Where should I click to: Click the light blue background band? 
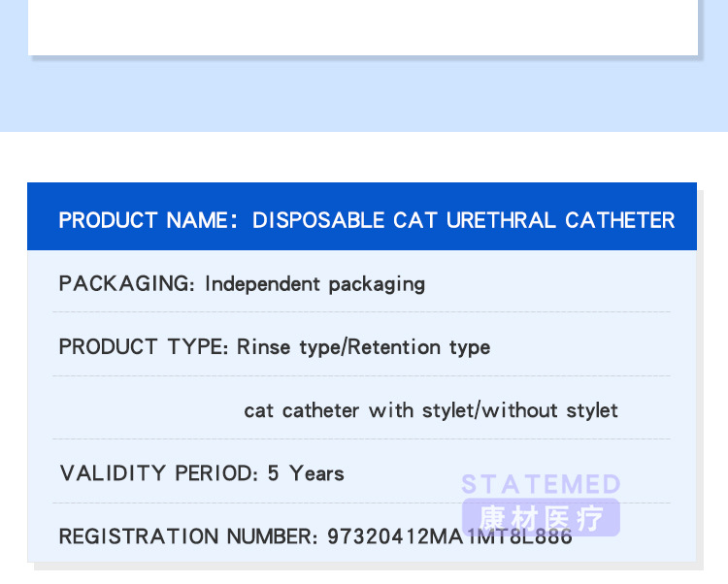tap(363, 95)
